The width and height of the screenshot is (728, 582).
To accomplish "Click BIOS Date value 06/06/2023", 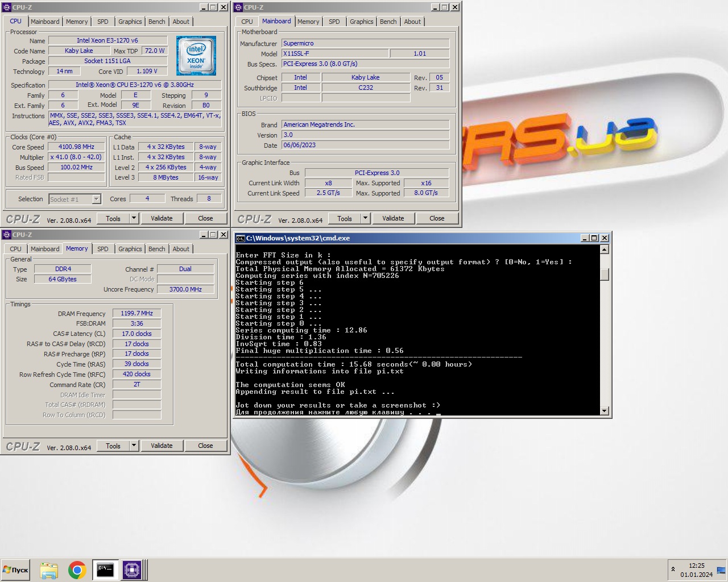I will click(365, 145).
